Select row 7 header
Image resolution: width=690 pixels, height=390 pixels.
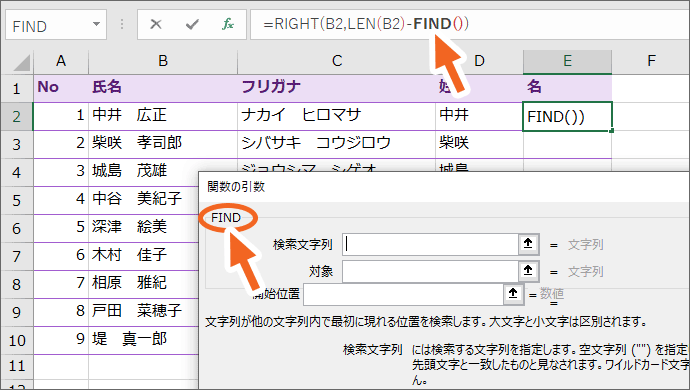(17, 256)
